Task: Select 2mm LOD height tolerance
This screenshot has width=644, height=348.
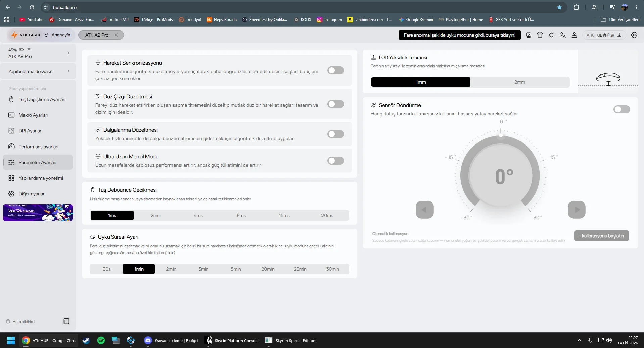Action: tap(520, 82)
